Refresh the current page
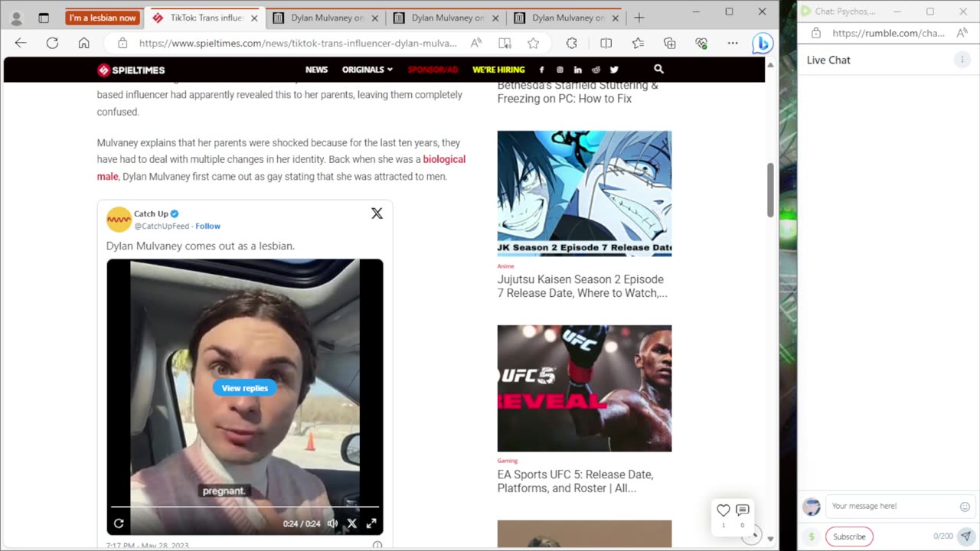 (x=52, y=44)
